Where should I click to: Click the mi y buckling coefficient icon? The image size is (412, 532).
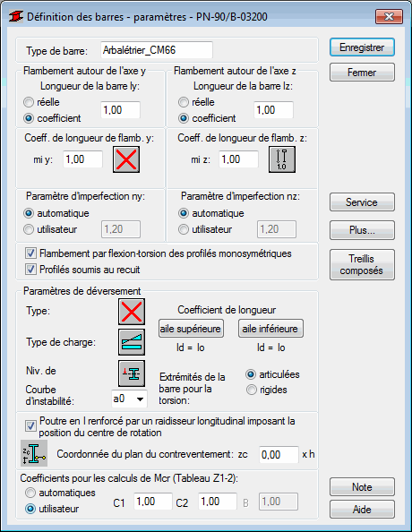(x=126, y=159)
